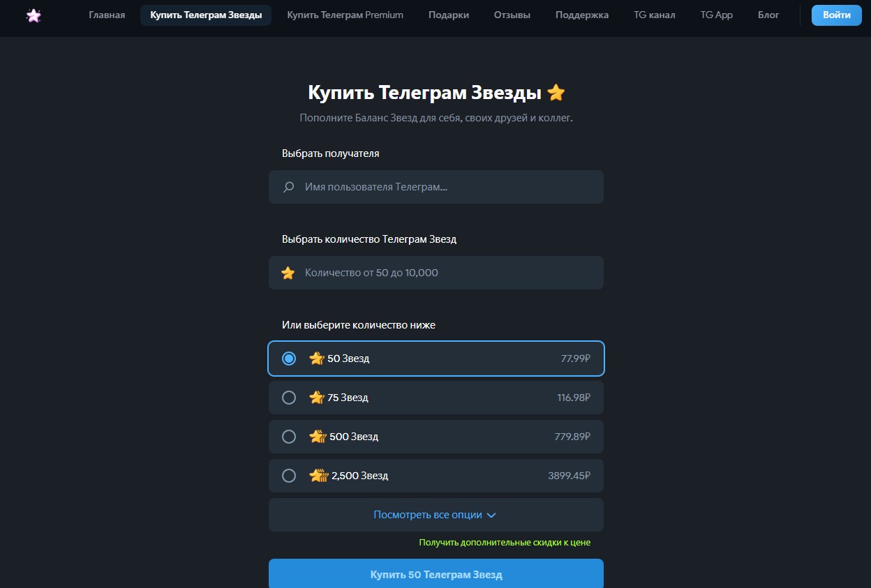
Task: Open the Блог page
Action: (768, 15)
